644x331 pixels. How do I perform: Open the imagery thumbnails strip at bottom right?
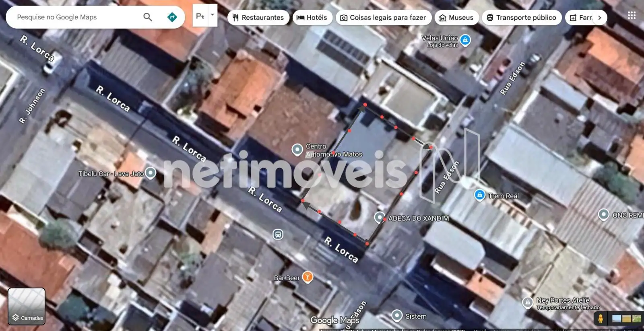click(626, 319)
